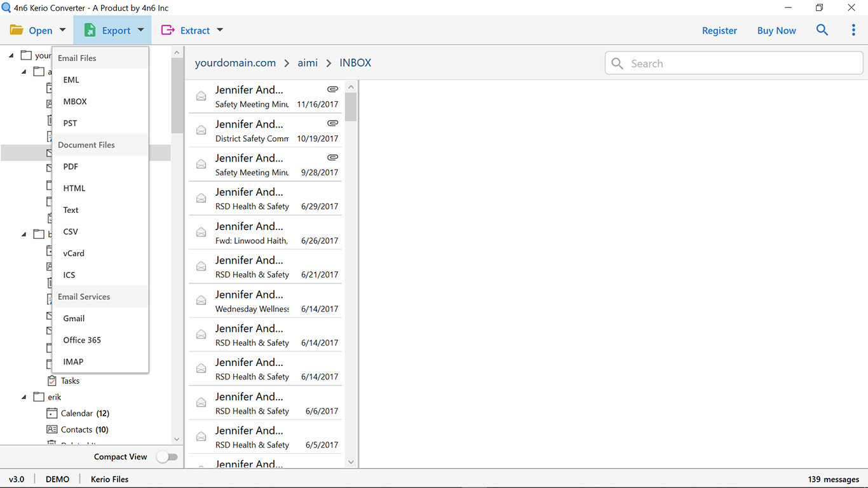This screenshot has width=868, height=488.
Task: Click the "v3.0" version label
Action: tap(17, 479)
